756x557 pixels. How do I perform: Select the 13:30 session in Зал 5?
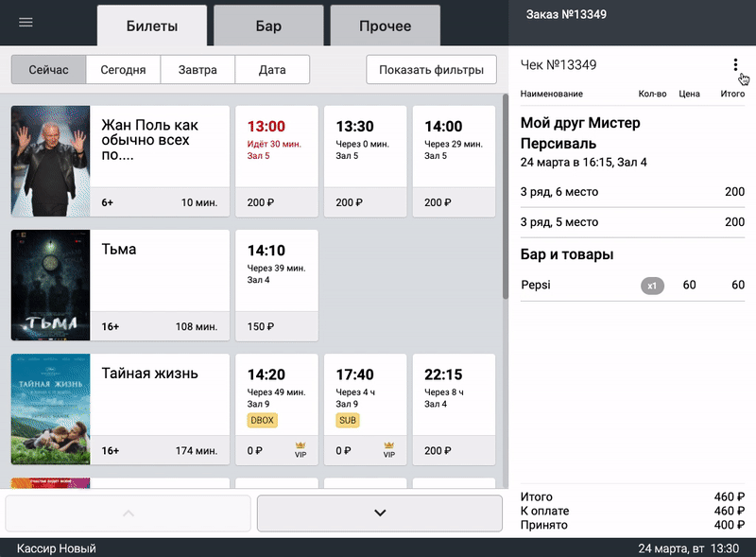(366, 161)
